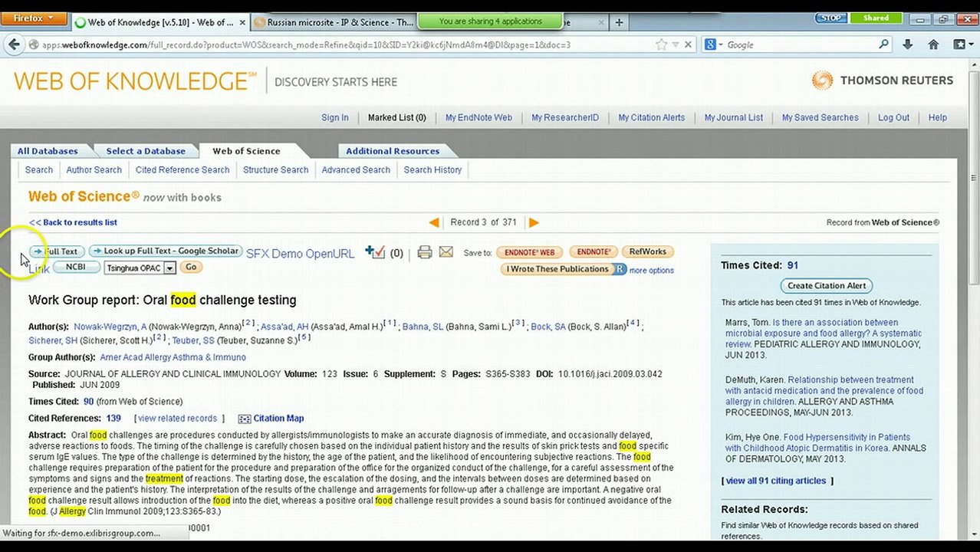Screen dimensions: 980x552
Task: View all 91 citing articles
Action: click(776, 481)
